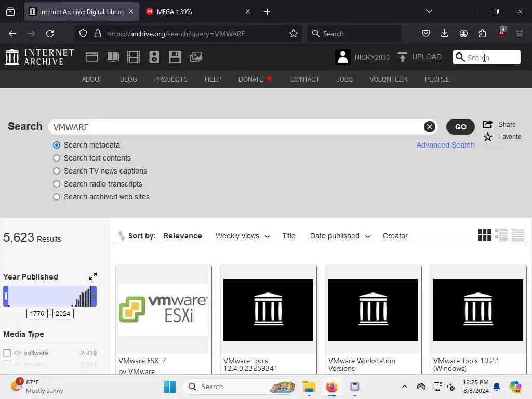
Task: Open the Extensions puzzle icon
Action: pyautogui.click(x=482, y=33)
